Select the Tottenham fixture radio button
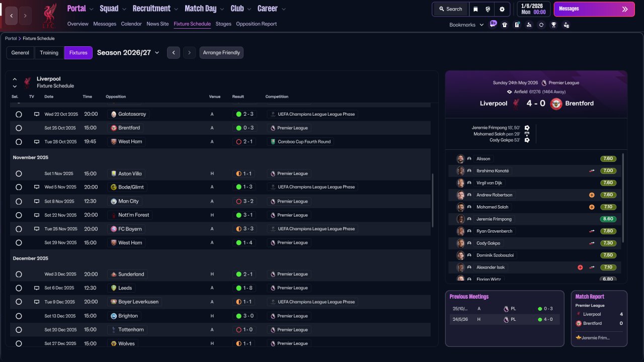Viewport: 644px width, 362px height. (x=19, y=330)
